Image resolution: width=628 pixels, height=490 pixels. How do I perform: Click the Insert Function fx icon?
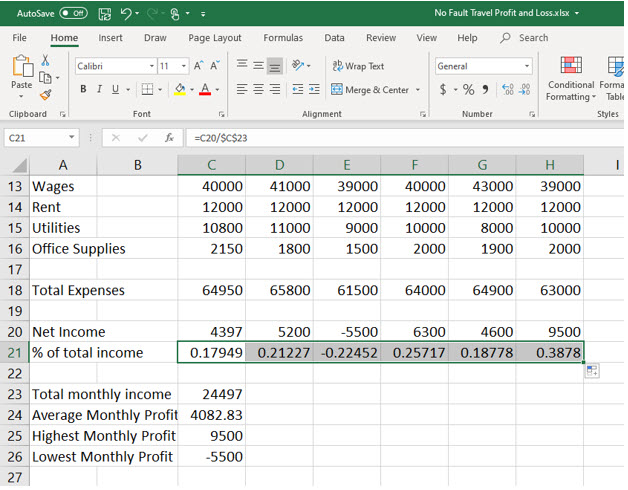[169, 138]
